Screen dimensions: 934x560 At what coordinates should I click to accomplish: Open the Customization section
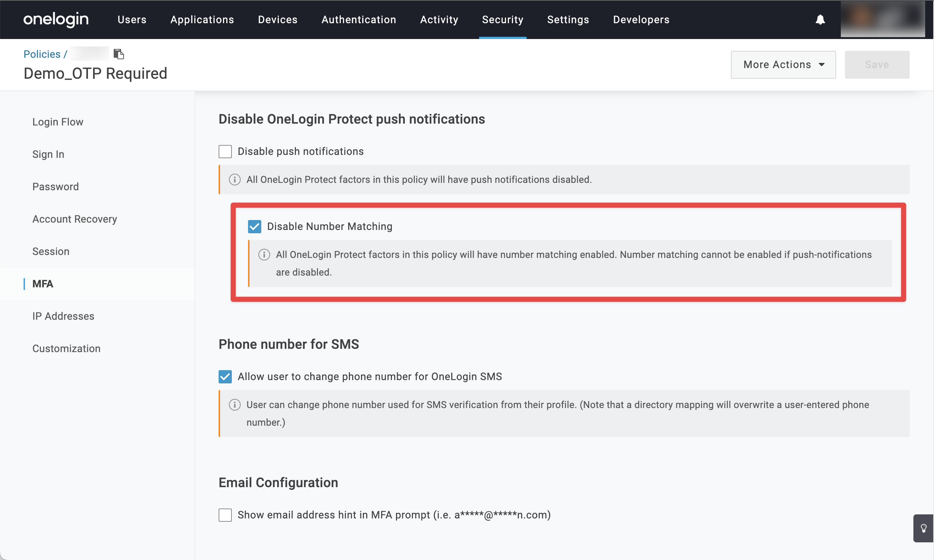click(66, 349)
